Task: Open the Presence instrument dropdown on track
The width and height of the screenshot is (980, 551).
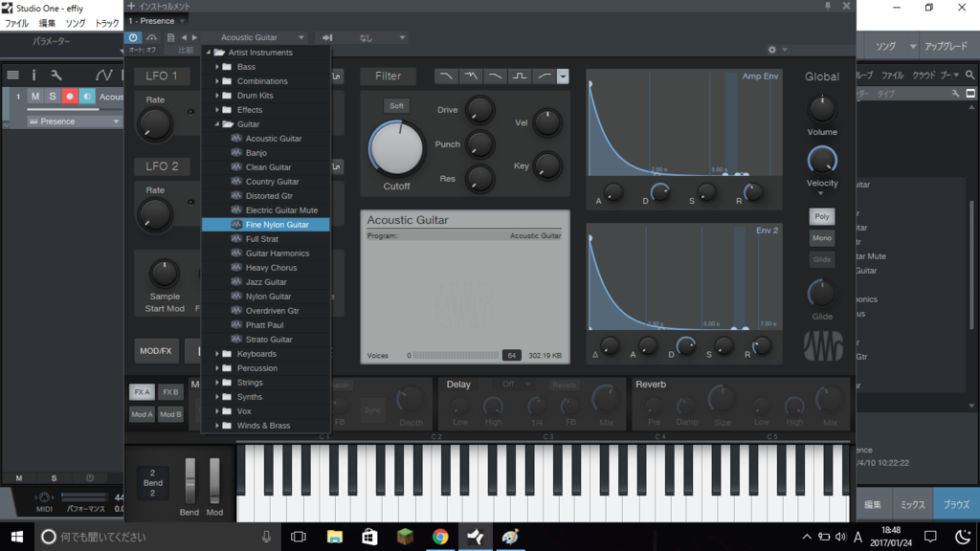Action: [x=74, y=121]
